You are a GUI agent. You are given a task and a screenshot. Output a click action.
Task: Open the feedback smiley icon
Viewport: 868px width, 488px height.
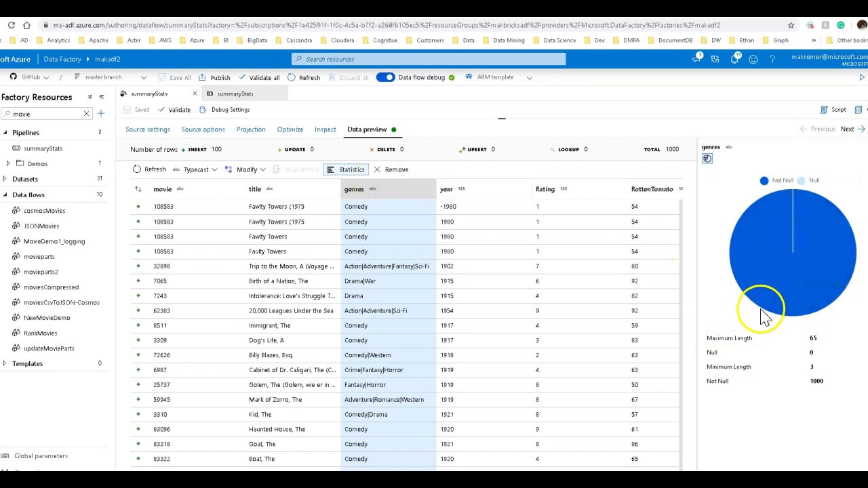tap(753, 59)
